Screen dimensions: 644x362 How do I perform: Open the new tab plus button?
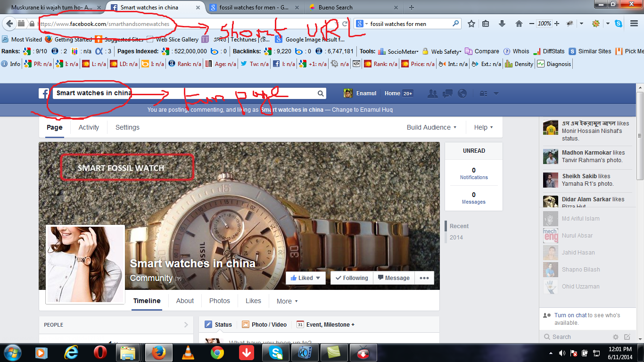coord(412,8)
